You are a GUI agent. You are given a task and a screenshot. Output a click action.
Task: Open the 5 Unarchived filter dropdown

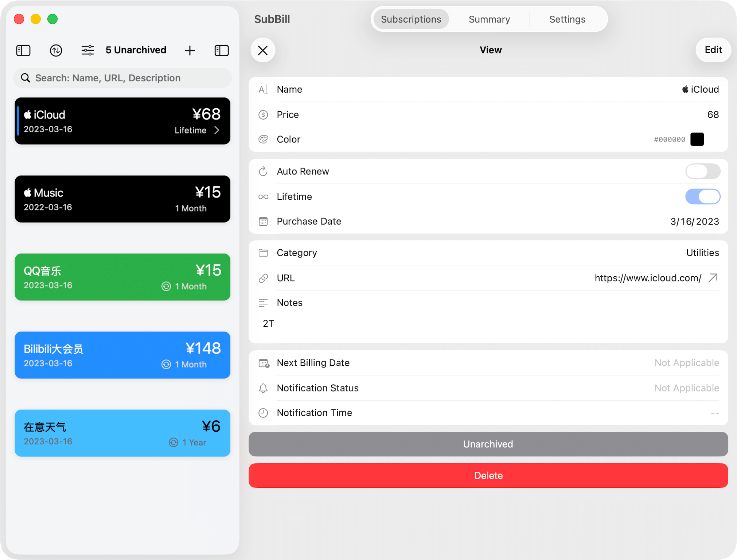tap(136, 50)
